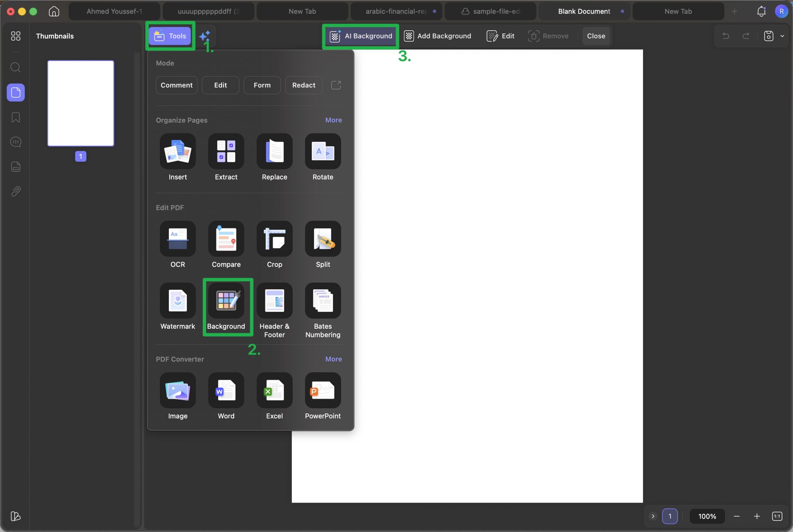Switch to Comment mode
The image size is (793, 532).
coord(177,85)
